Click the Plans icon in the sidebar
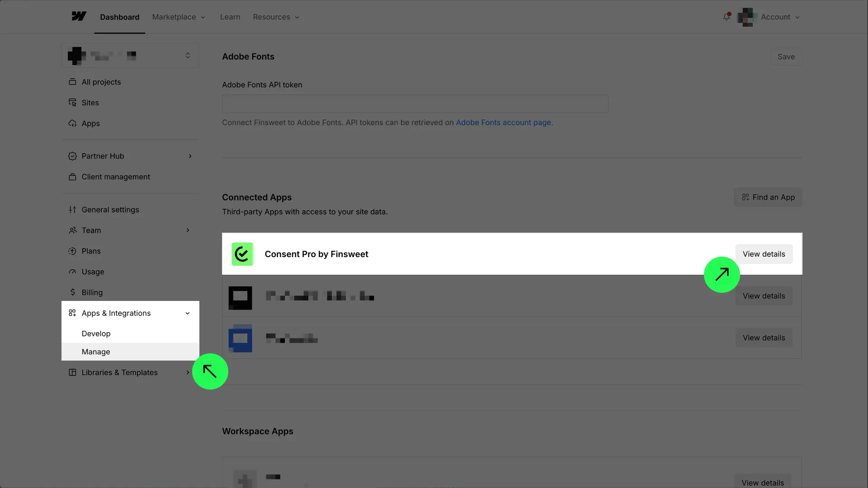 [x=72, y=251]
